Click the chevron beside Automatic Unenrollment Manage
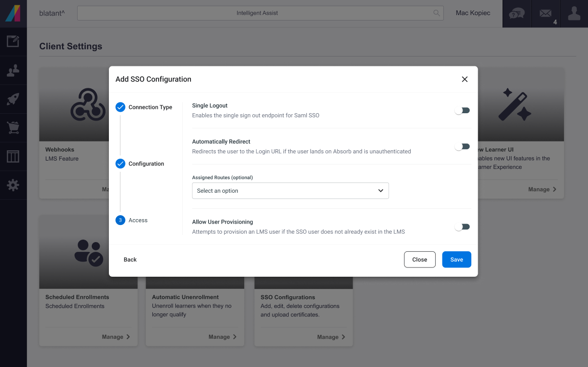Screen dimensions: 588x367 pyautogui.click(x=234, y=337)
